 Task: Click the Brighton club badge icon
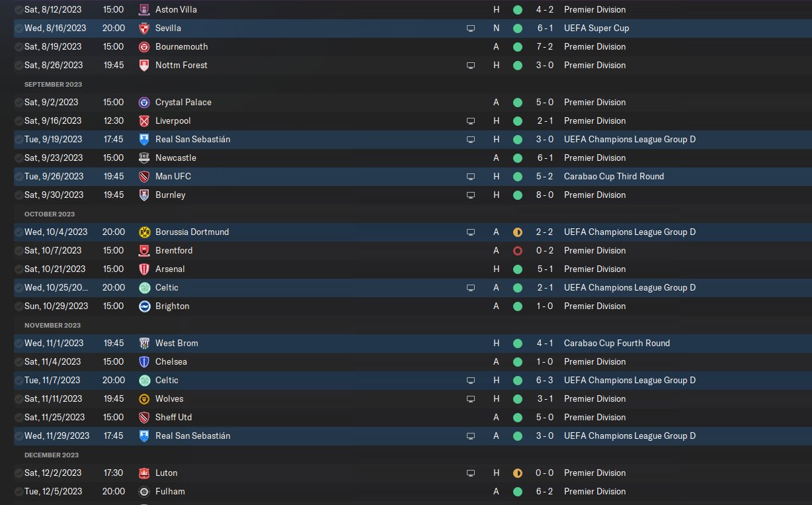pos(144,306)
